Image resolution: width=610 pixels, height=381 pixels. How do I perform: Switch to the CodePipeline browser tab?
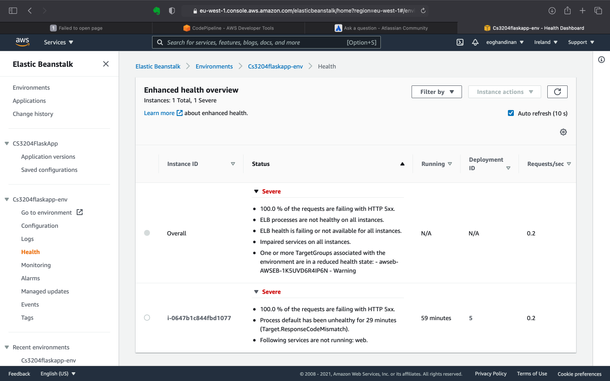coord(228,28)
